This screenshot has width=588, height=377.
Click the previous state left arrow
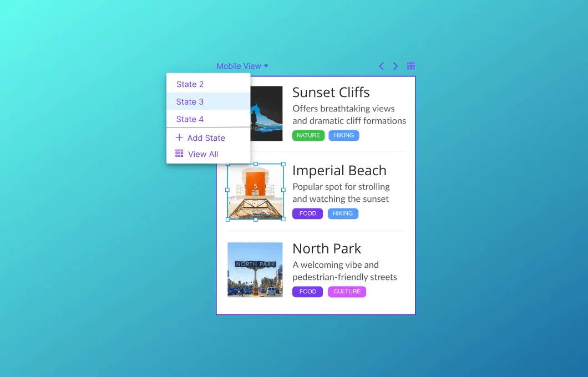point(381,67)
